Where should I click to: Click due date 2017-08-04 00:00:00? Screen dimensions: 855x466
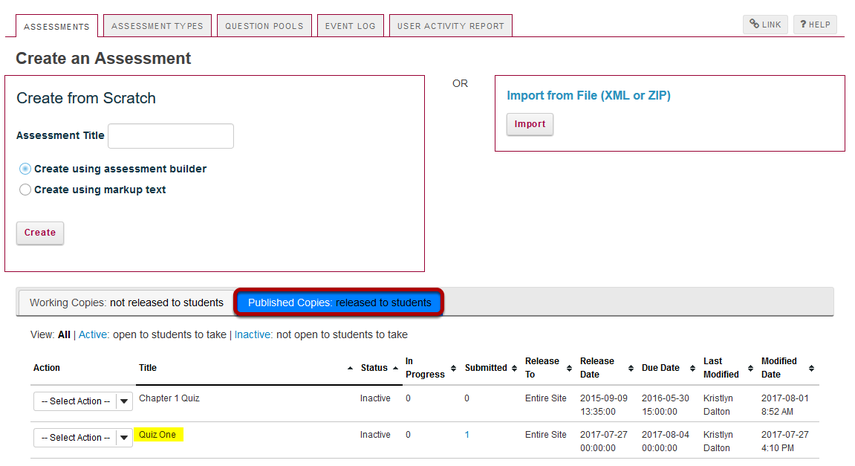[x=665, y=441]
